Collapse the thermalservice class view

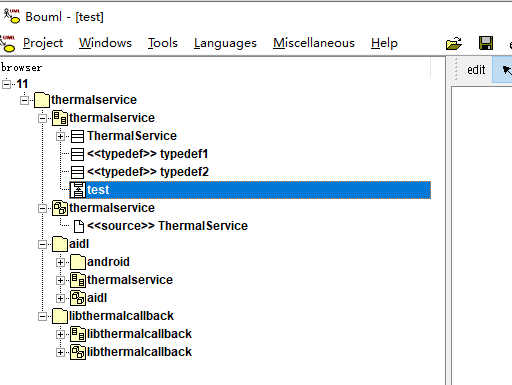pyautogui.click(x=42, y=118)
